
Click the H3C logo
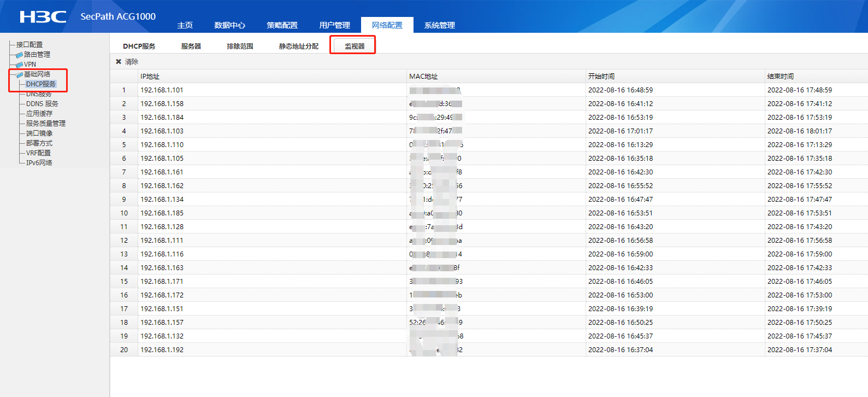(x=43, y=17)
